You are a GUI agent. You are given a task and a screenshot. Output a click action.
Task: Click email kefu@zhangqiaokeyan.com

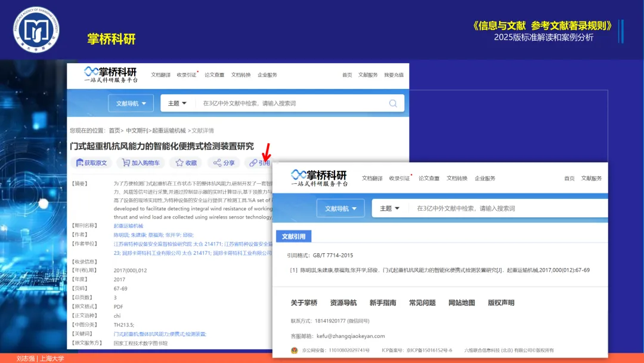[x=351, y=336]
